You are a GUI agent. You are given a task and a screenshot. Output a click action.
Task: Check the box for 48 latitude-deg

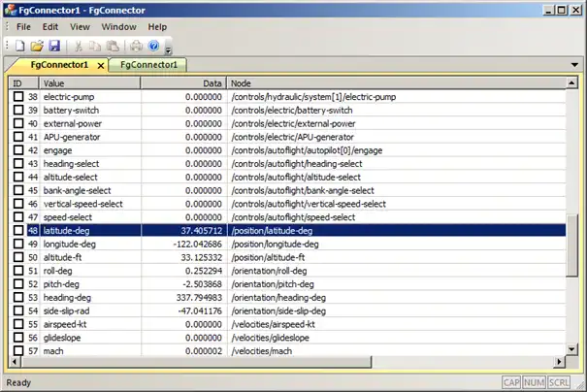18,230
